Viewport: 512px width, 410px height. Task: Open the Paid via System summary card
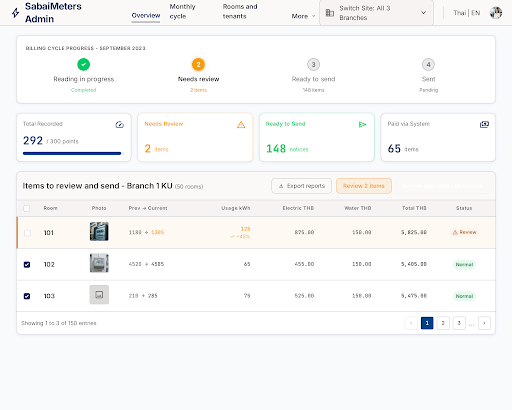438,137
